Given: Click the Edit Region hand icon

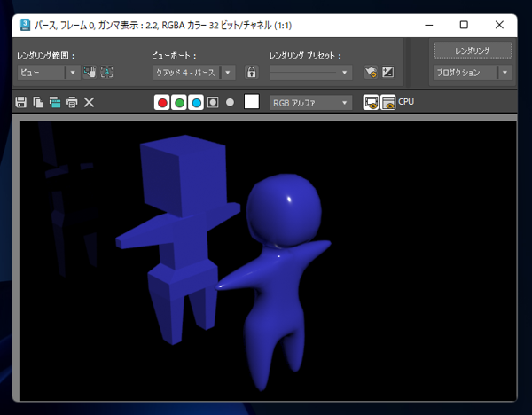Looking at the screenshot, I should (x=90, y=73).
